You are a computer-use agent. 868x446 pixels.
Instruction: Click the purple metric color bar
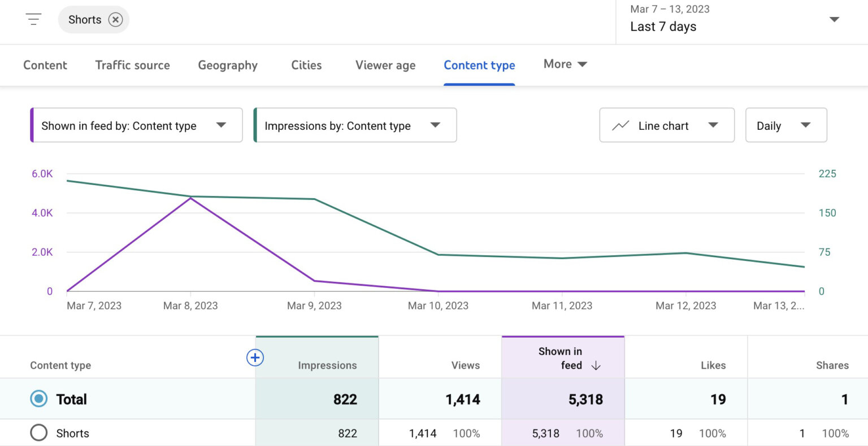coord(32,125)
